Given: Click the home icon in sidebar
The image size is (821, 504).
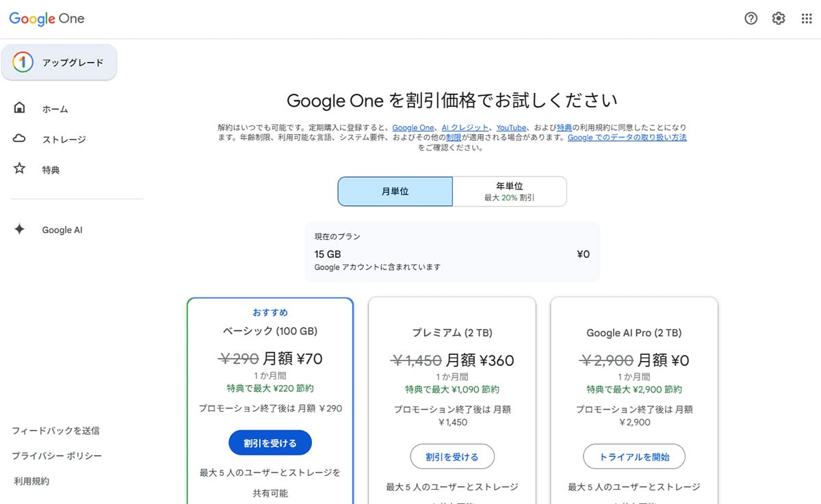Looking at the screenshot, I should [x=19, y=108].
